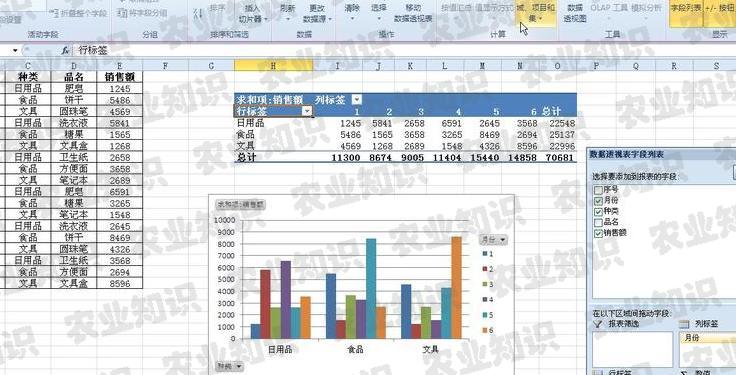Open the 清除 (Clear) ribbon command
The width and height of the screenshot is (736, 375).
352,13
